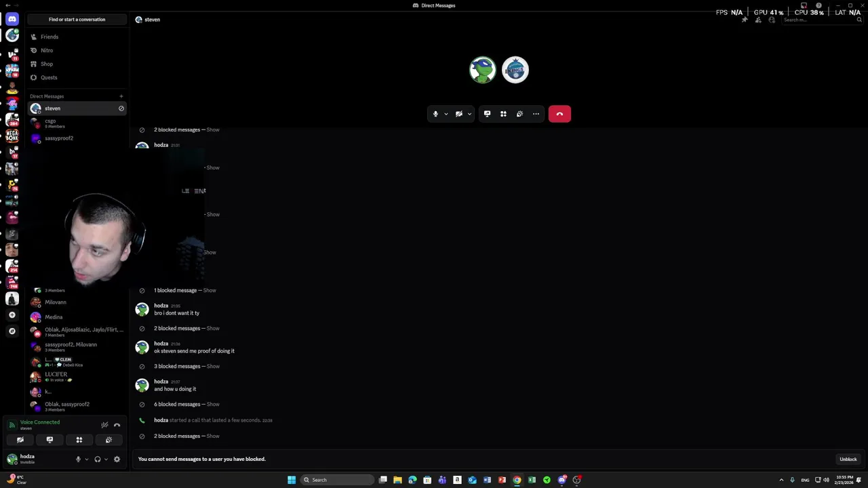Open the Discord home direct messages icon

12,19
